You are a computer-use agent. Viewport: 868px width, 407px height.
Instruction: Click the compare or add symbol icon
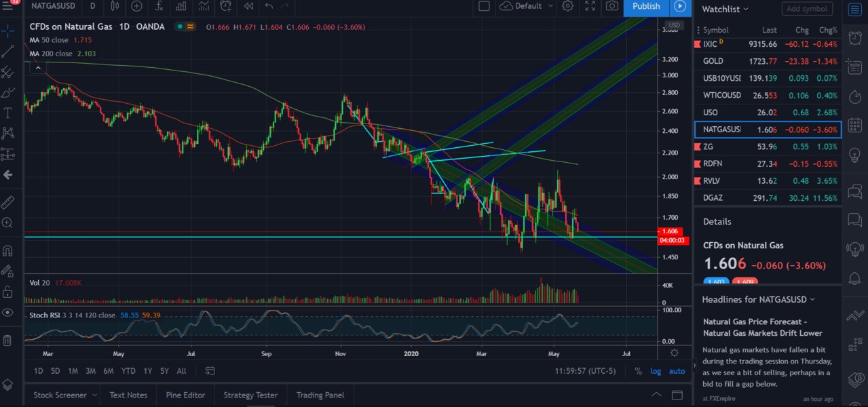137,6
